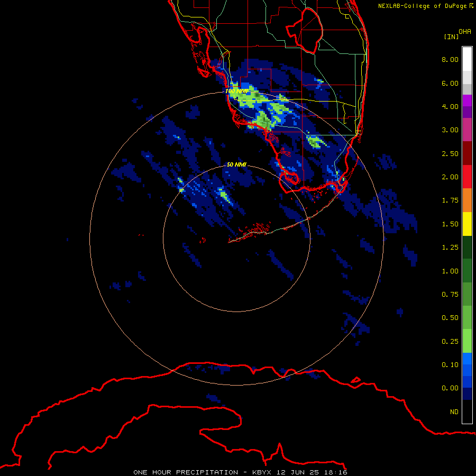476x476 pixels.
Task: Click the 1.25 legend value
Action: tap(450, 248)
